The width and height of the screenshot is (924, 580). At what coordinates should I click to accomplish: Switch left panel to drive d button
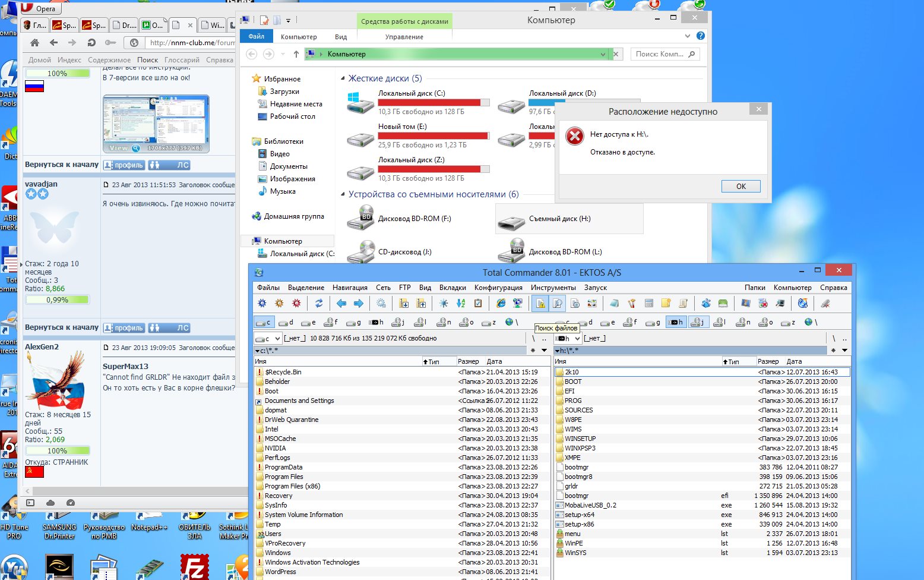coord(286,322)
